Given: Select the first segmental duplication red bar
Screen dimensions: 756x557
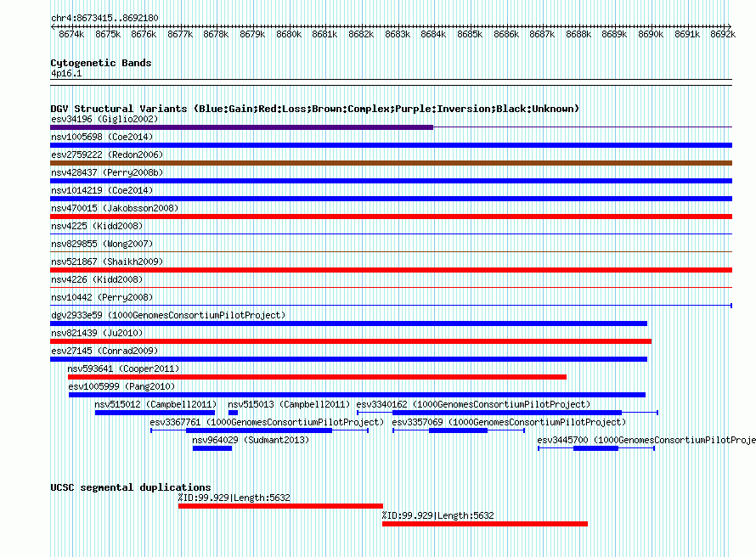Looking at the screenshot, I should tap(280, 506).
